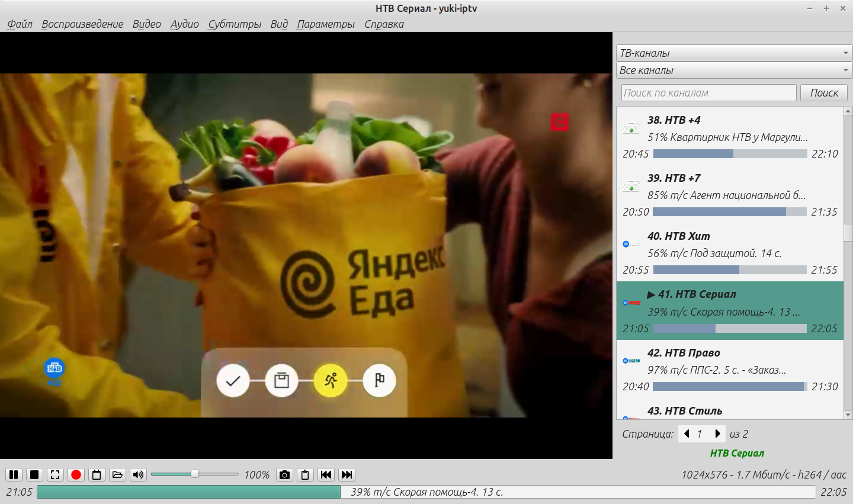
Task: Pause the playback
Action: point(14,474)
